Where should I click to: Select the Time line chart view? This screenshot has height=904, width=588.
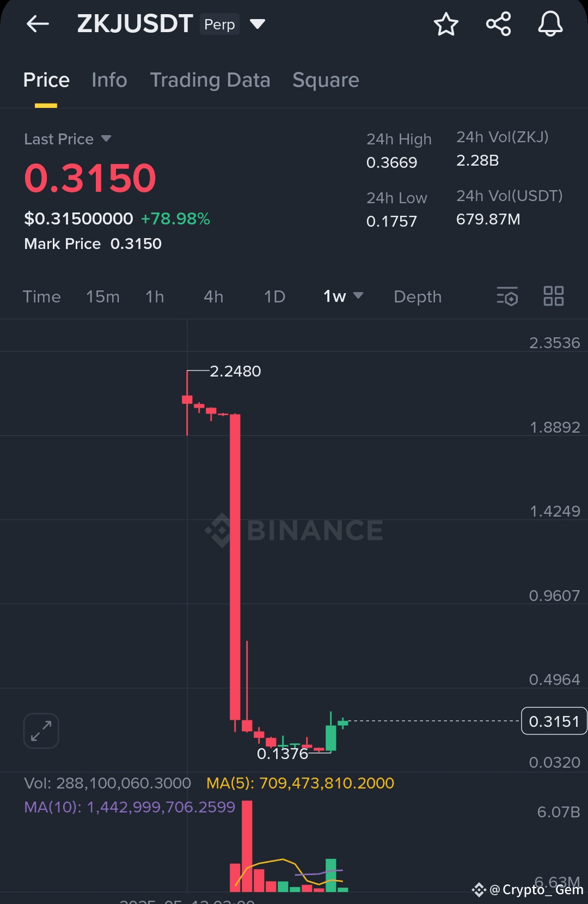[42, 296]
